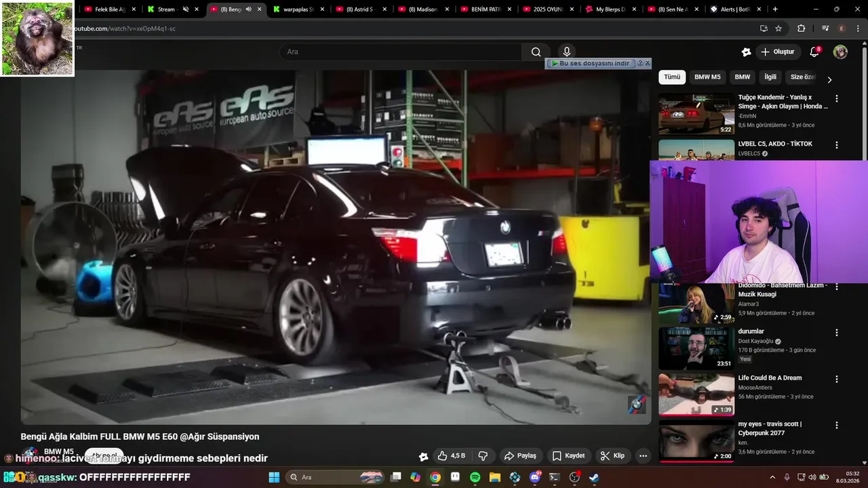
Task: Open the Chrome extensions puzzle icon
Action: [801, 28]
